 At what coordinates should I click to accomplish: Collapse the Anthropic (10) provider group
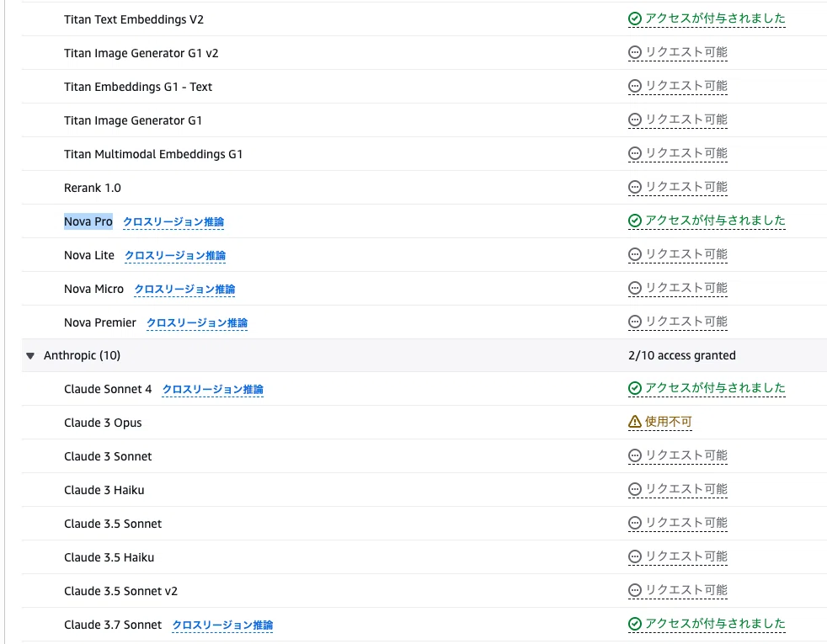coord(30,356)
